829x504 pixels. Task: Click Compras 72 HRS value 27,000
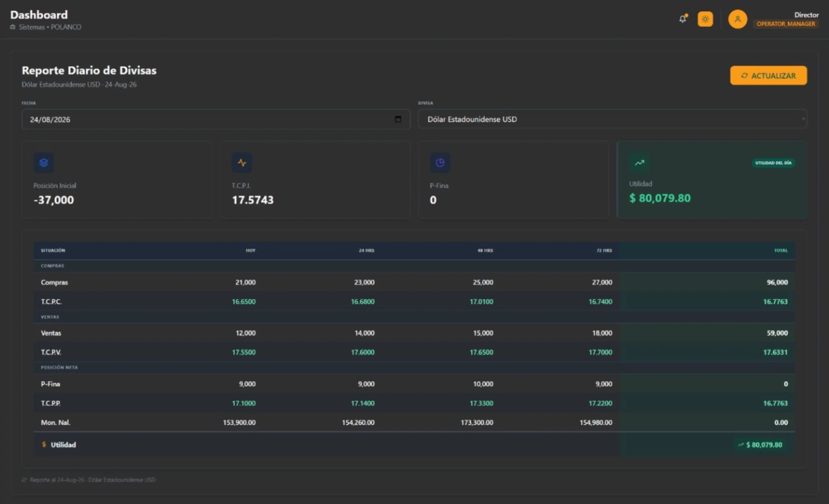tap(602, 283)
